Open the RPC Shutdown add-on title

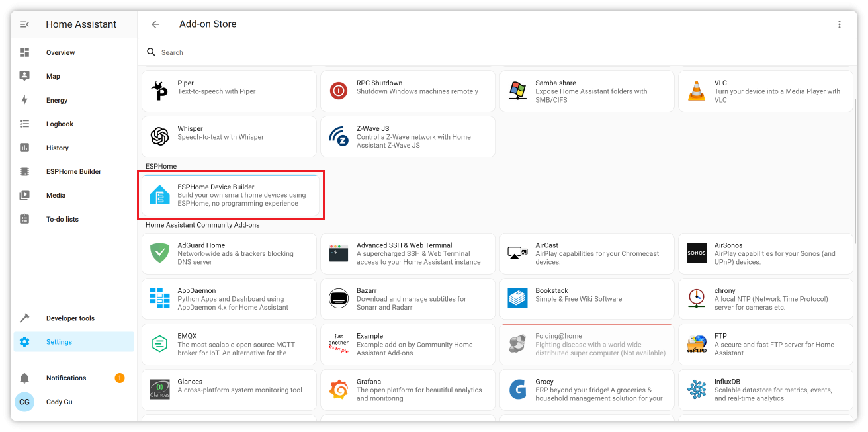pos(379,83)
